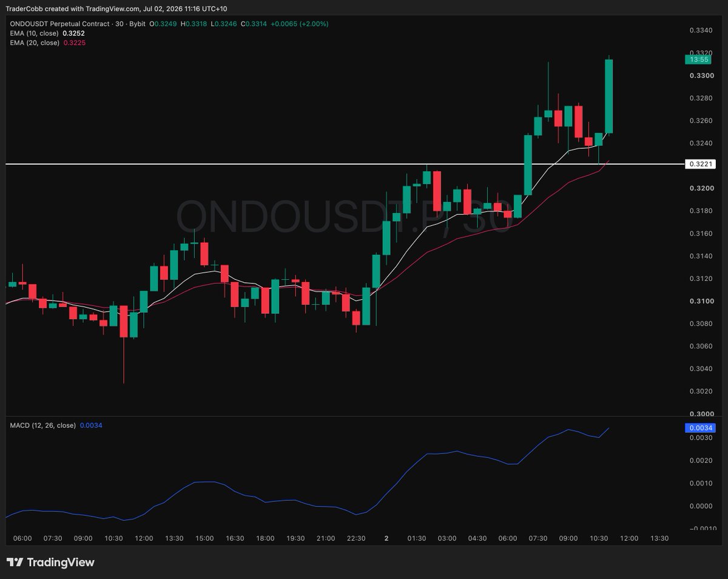Click the 01:30 time axis label
The height and width of the screenshot is (579, 728).
[417, 538]
